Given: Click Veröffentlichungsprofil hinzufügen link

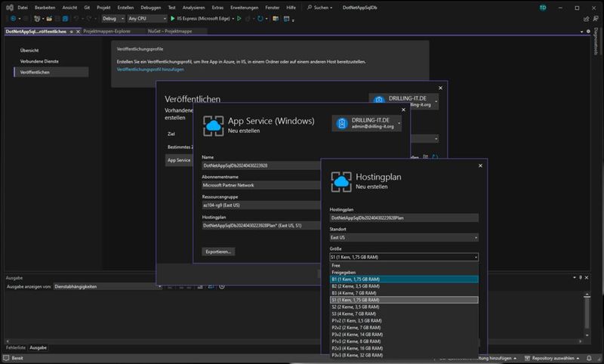Looking at the screenshot, I should point(150,69).
